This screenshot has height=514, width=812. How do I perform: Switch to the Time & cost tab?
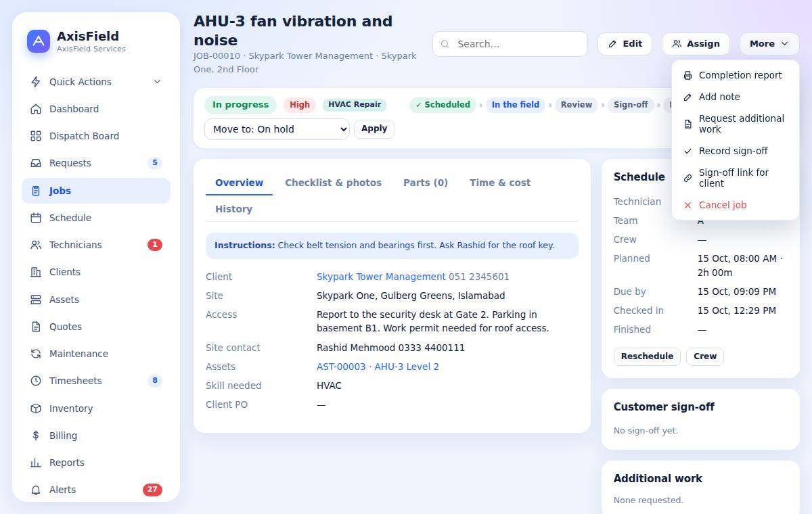click(500, 183)
